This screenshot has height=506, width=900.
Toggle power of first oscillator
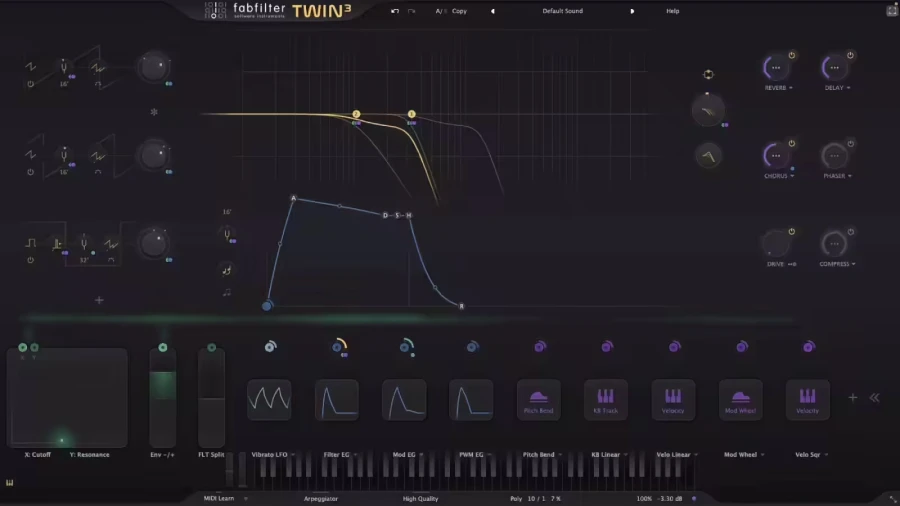click(x=30, y=84)
